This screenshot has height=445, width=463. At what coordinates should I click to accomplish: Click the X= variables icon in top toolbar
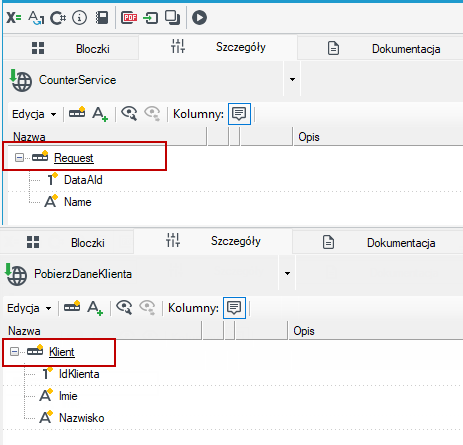pyautogui.click(x=14, y=18)
